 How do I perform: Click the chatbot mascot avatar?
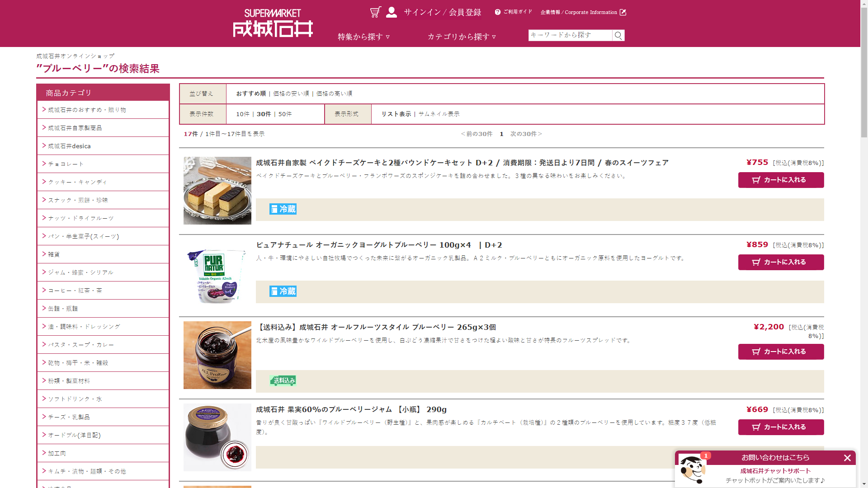click(x=692, y=469)
